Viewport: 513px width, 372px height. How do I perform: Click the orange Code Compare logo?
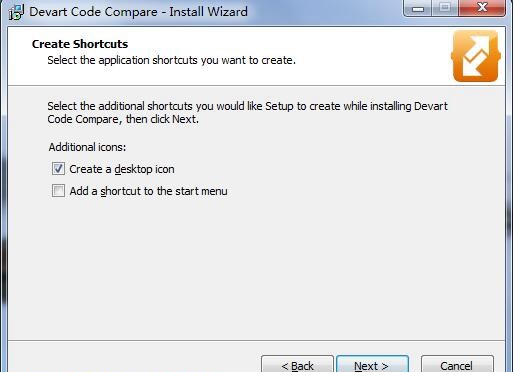click(476, 56)
